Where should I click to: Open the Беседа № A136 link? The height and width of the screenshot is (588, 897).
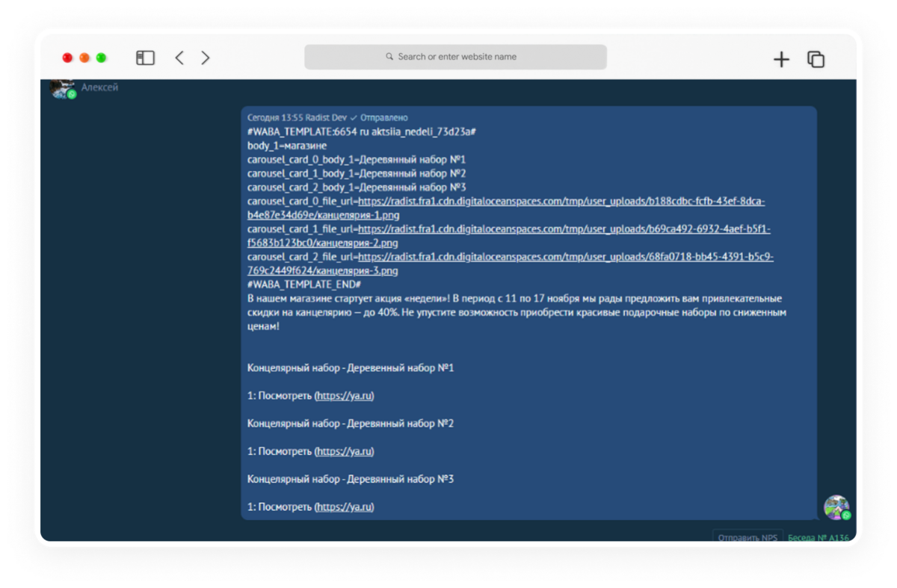pyautogui.click(x=818, y=538)
